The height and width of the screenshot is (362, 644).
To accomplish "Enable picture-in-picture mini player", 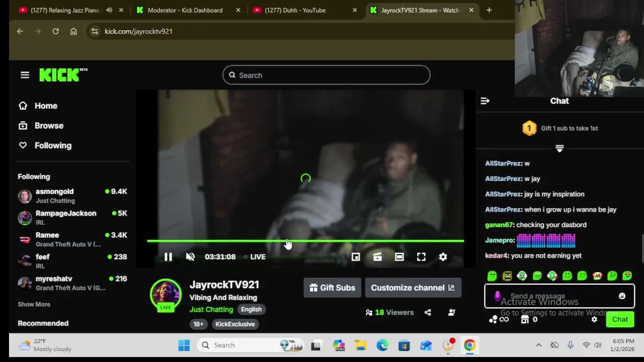I will 356,257.
